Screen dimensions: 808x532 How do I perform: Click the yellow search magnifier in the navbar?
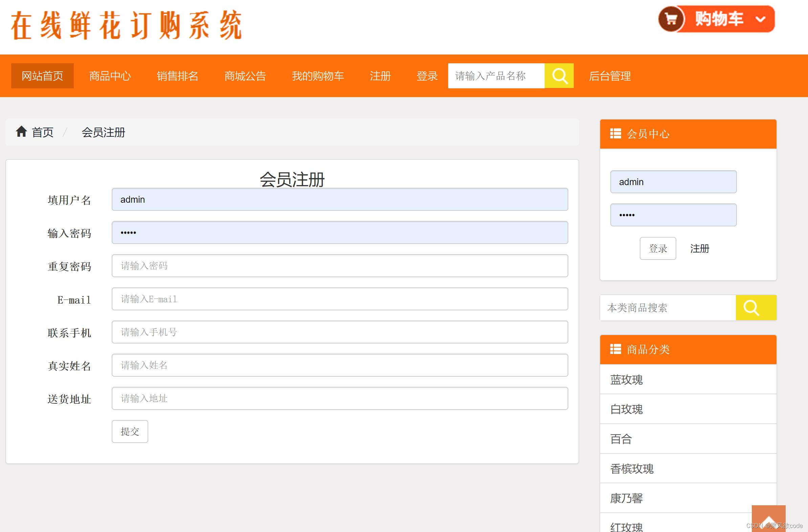(x=559, y=75)
